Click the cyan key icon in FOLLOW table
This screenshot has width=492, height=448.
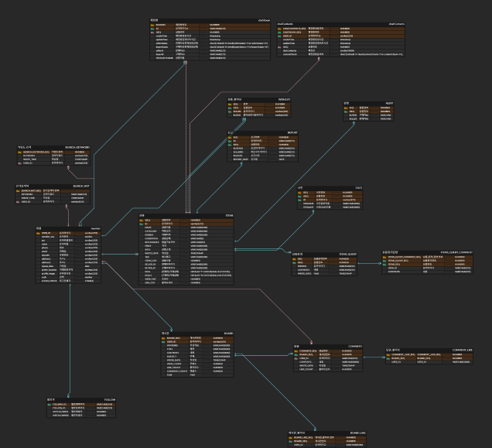50,405
